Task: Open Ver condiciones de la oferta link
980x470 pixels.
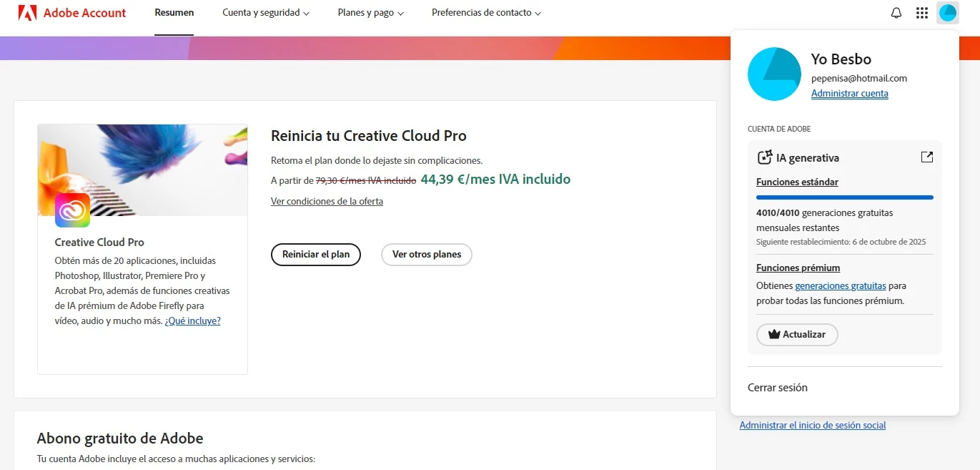Action: coord(327,201)
